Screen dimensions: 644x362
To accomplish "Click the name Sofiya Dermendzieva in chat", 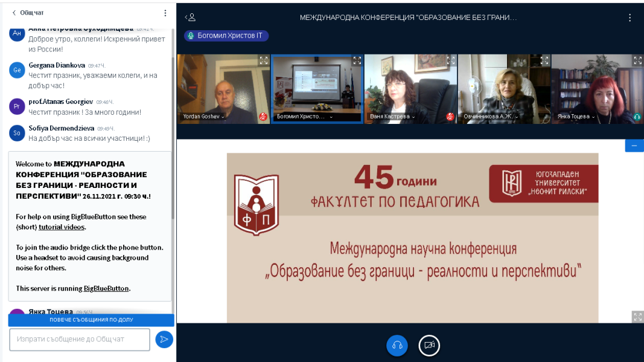I will [61, 128].
